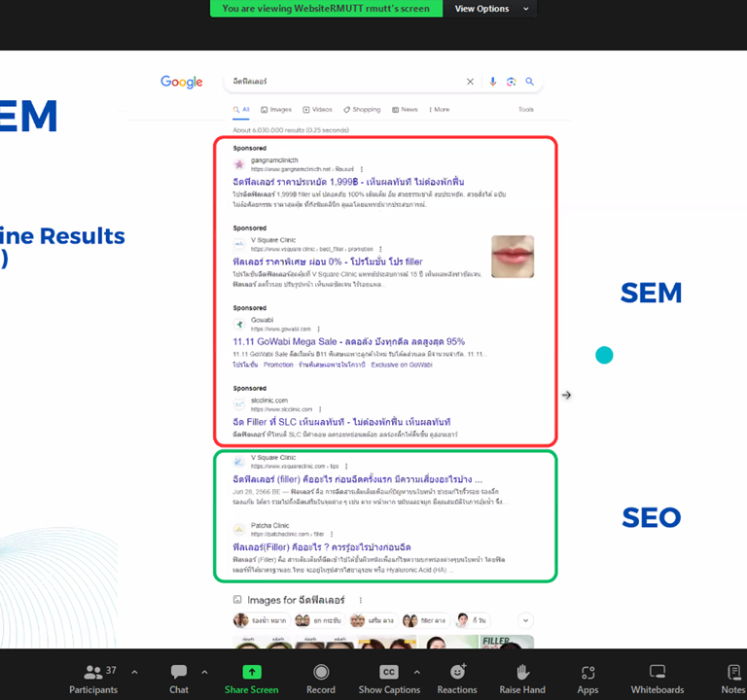
Task: Clear the search box with the X icon
Action: point(470,82)
